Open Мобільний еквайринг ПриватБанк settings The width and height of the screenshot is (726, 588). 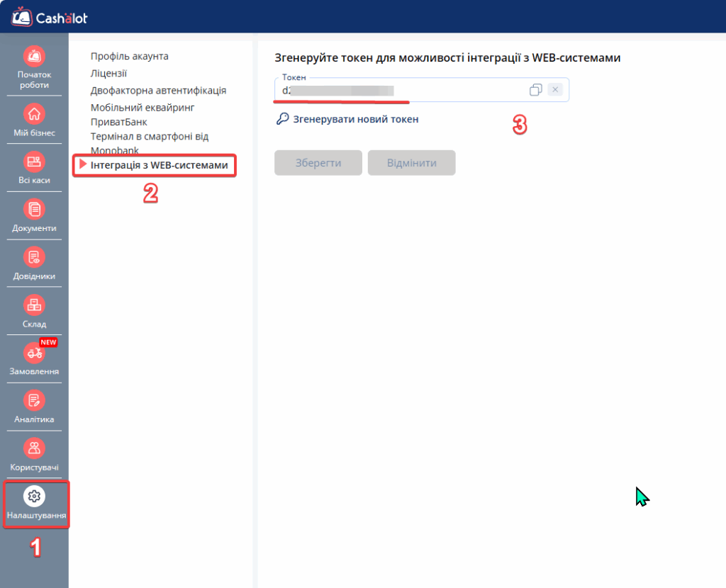click(x=142, y=114)
